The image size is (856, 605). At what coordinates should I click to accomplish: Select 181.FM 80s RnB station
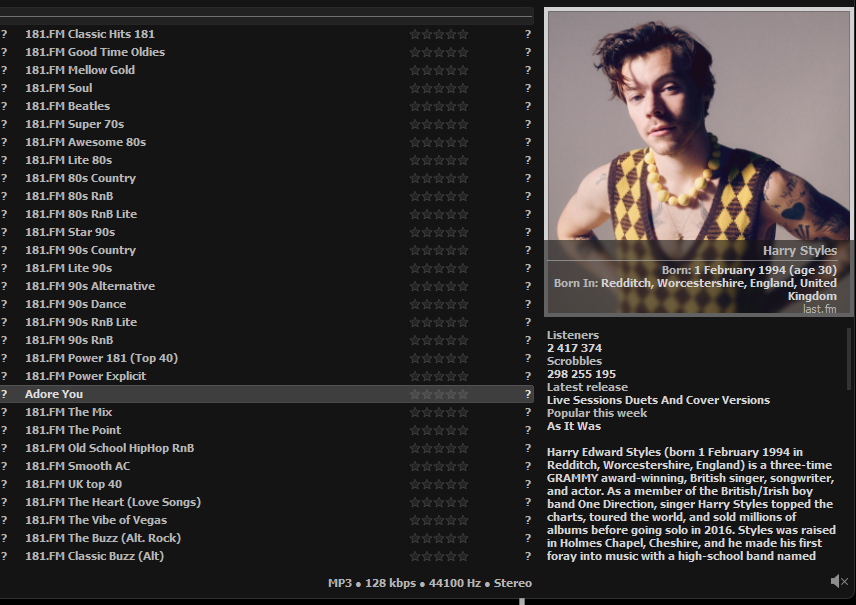tap(267, 196)
